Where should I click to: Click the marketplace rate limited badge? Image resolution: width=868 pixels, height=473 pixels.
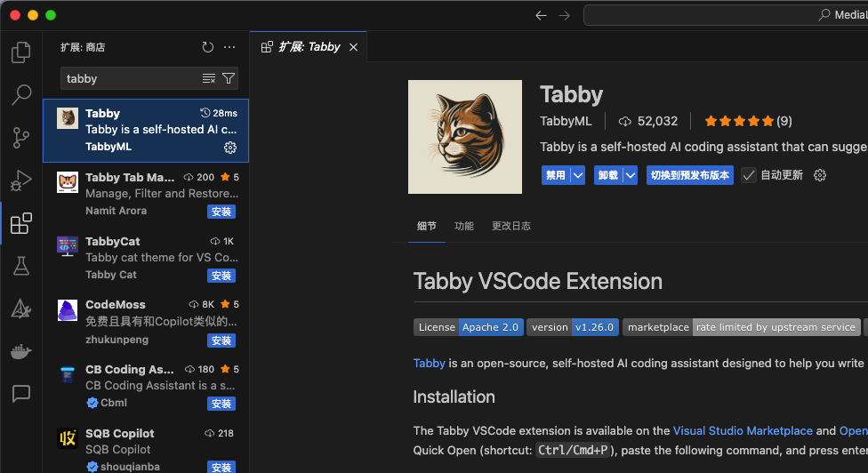(742, 327)
